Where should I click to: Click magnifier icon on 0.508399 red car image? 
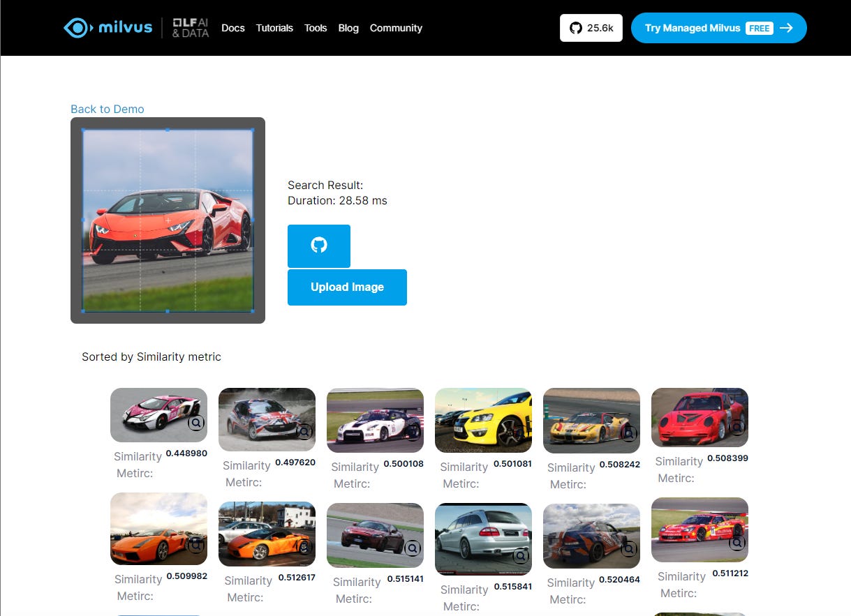737,428
